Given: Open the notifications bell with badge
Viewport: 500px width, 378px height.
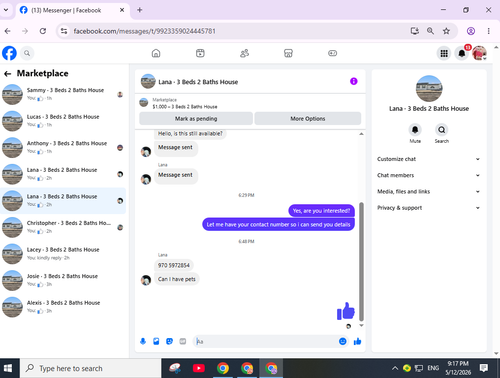Looking at the screenshot, I should coord(462,53).
